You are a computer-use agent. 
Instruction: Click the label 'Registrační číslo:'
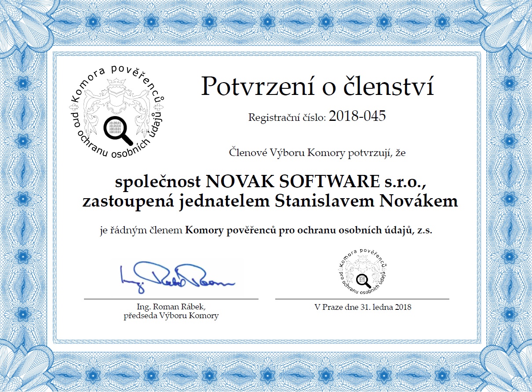click(x=287, y=118)
